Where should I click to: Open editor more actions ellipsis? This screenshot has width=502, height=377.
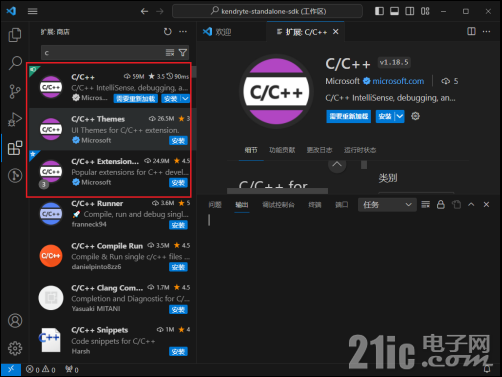click(x=487, y=31)
